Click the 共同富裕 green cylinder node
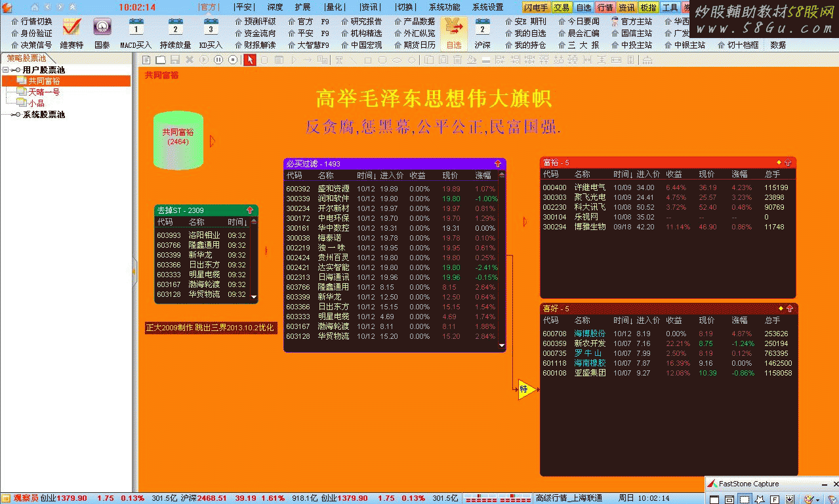This screenshot has width=839, height=504. 178,140
